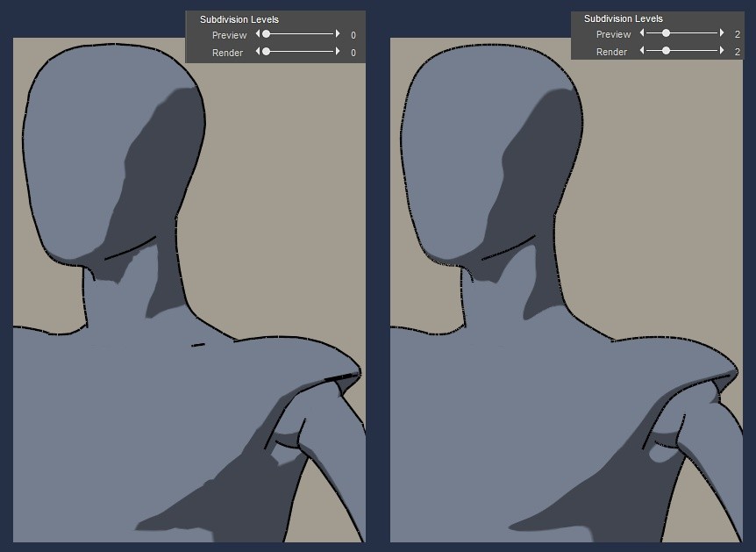Click the Render value field showing 0
The width and height of the screenshot is (756, 552).
(353, 53)
